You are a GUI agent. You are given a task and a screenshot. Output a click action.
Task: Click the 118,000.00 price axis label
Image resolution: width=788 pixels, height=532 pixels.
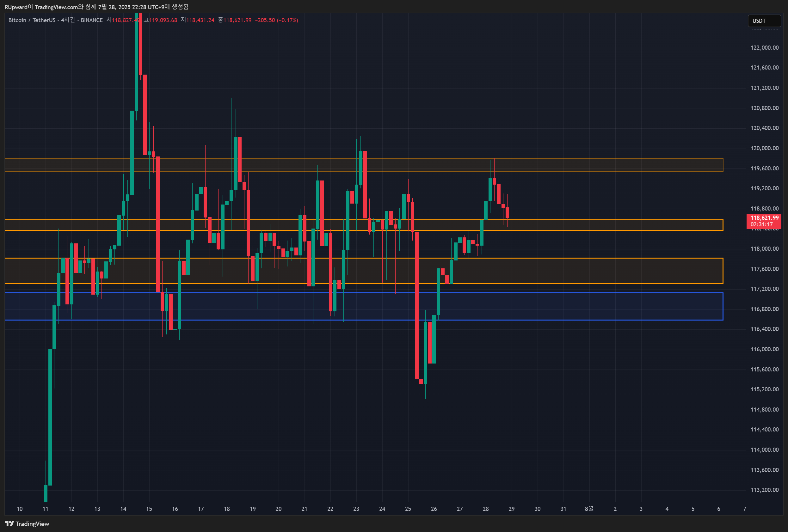[764, 249]
